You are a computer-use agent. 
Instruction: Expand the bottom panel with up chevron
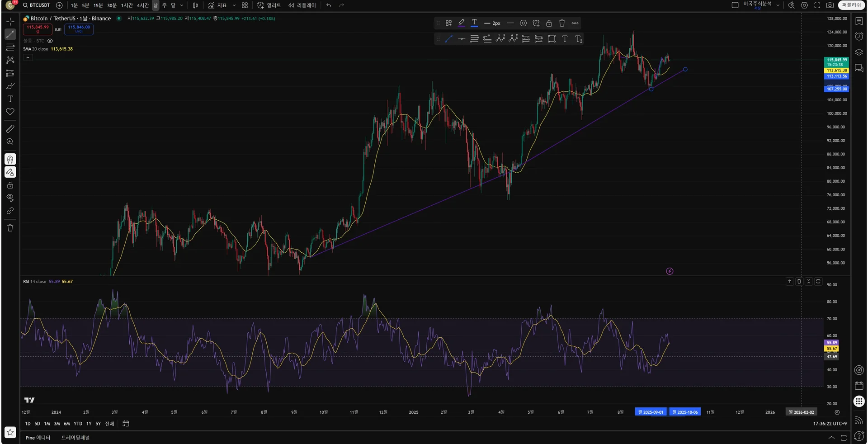[x=831, y=438]
